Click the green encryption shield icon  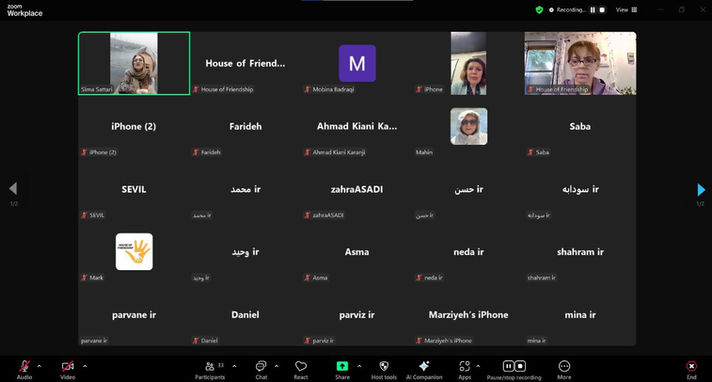point(539,10)
